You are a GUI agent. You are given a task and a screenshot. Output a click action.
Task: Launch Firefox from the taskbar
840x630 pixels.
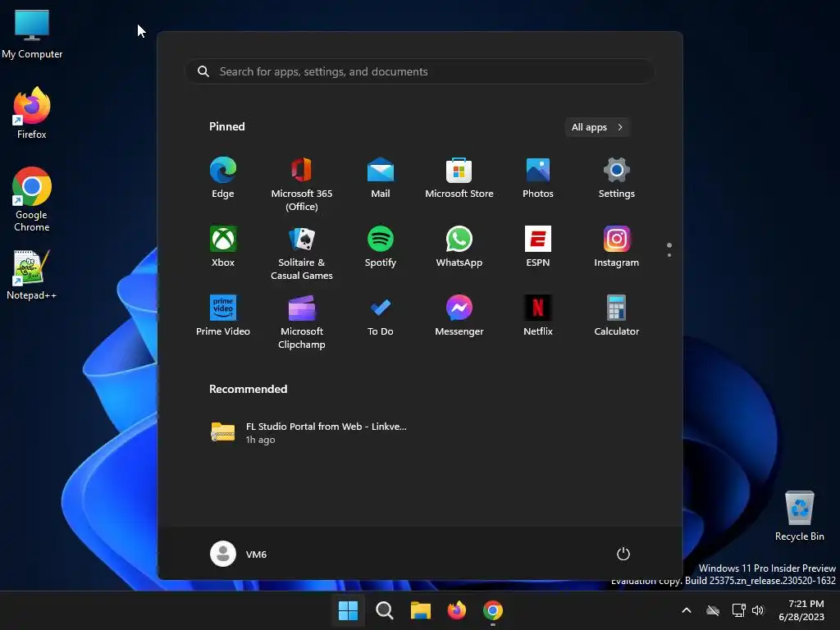[x=456, y=610]
